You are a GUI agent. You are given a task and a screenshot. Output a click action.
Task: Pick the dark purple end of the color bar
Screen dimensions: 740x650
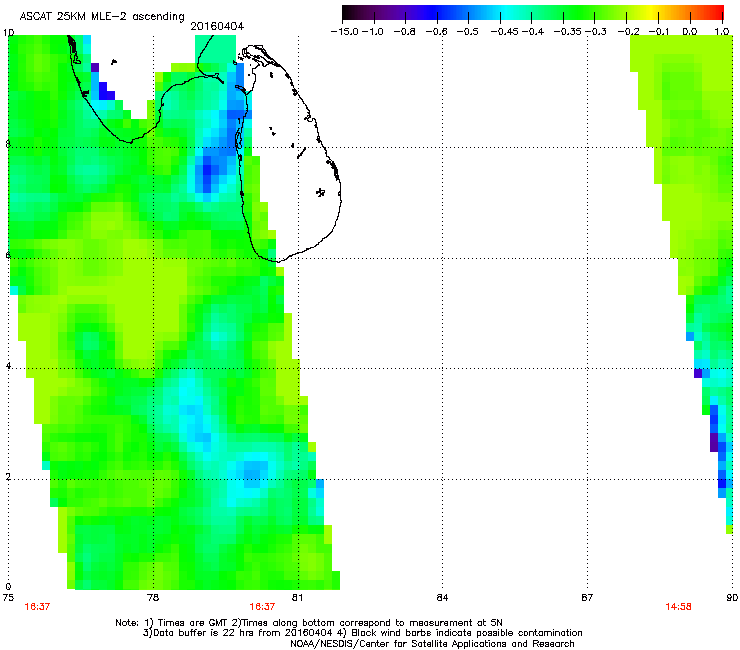[x=349, y=13]
